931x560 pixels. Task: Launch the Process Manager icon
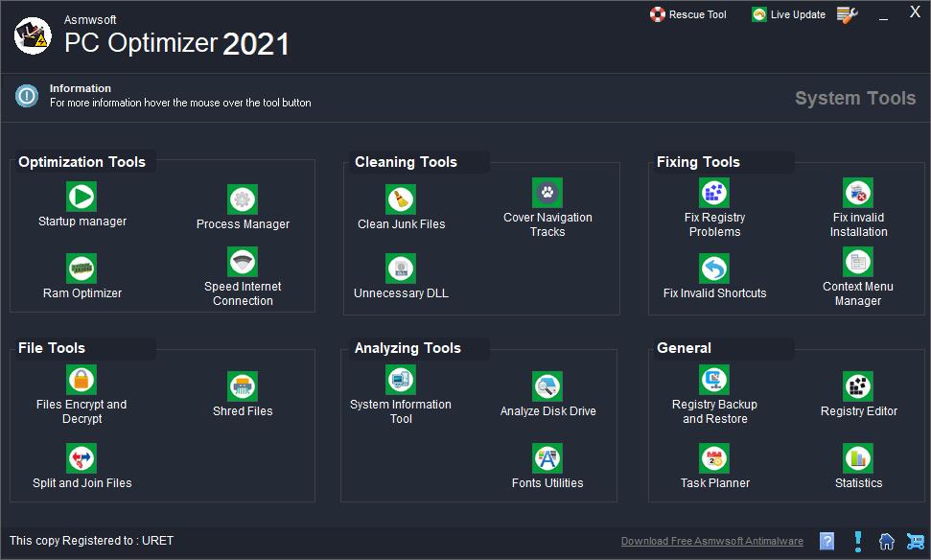tap(243, 199)
